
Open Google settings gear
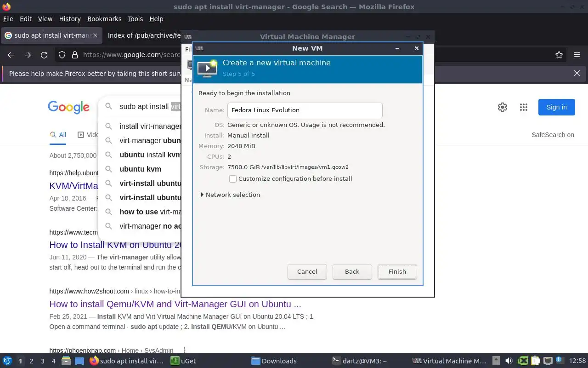[x=503, y=107]
